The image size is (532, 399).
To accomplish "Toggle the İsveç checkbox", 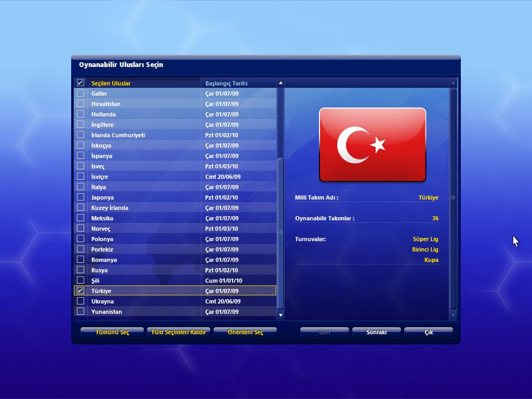I will tap(81, 166).
